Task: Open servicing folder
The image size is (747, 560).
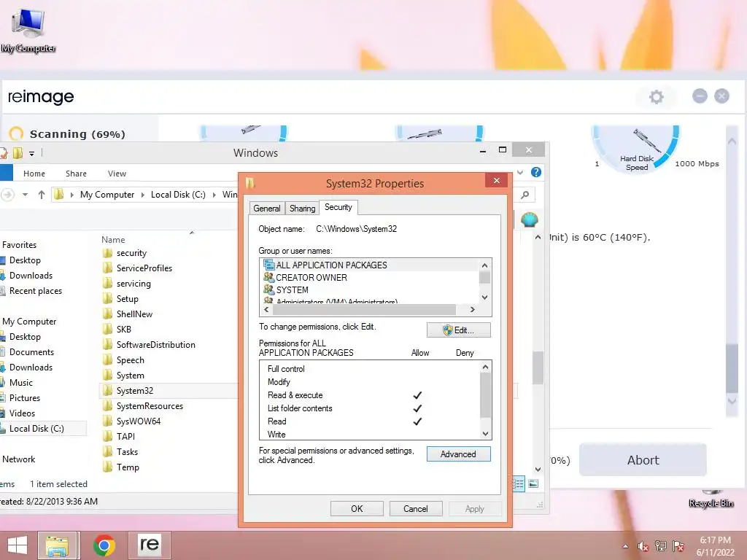Action: pyautogui.click(x=133, y=284)
